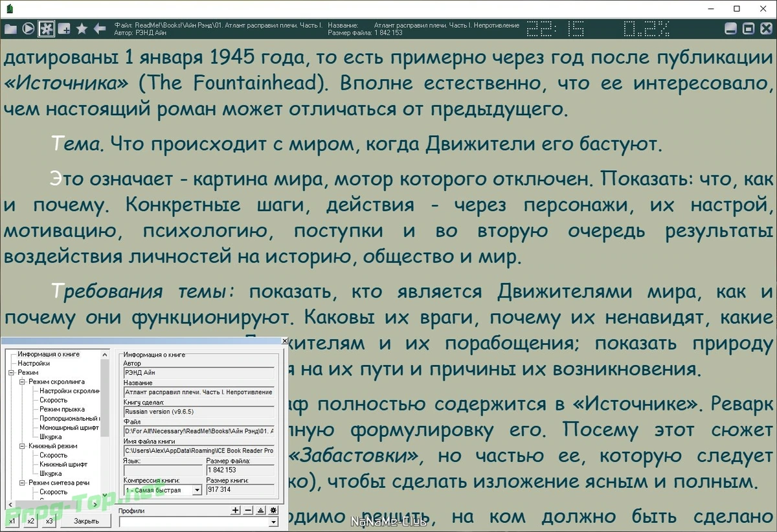Collapse the Режим скроллинга node
This screenshot has height=532, width=777.
point(22,382)
